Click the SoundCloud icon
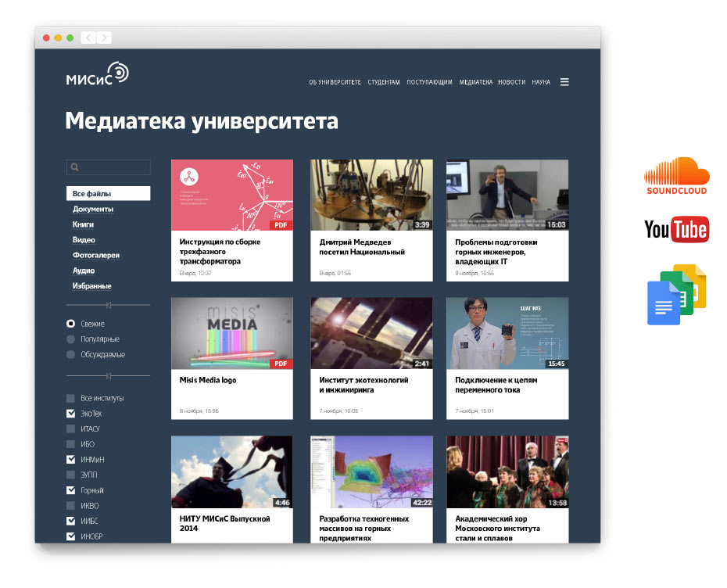Image resolution: width=727 pixels, height=588 pixels. [676, 175]
